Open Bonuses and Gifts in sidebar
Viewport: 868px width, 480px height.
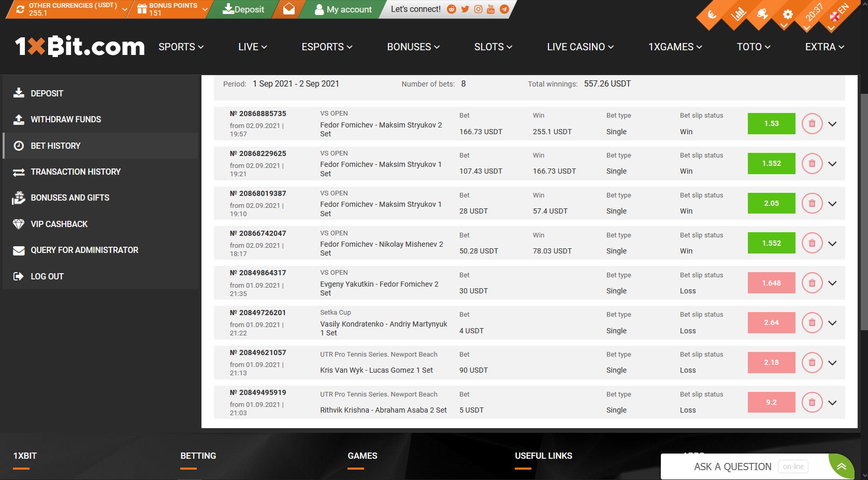(101, 197)
